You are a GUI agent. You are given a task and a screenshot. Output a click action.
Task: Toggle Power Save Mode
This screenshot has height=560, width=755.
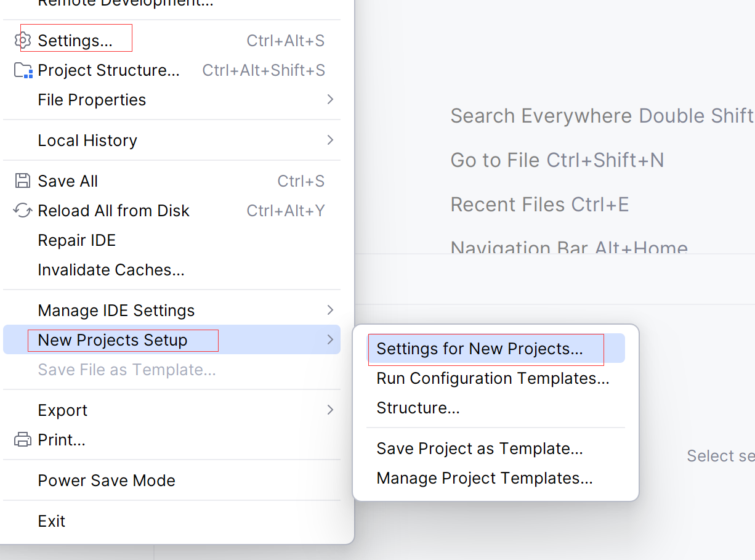[107, 481]
